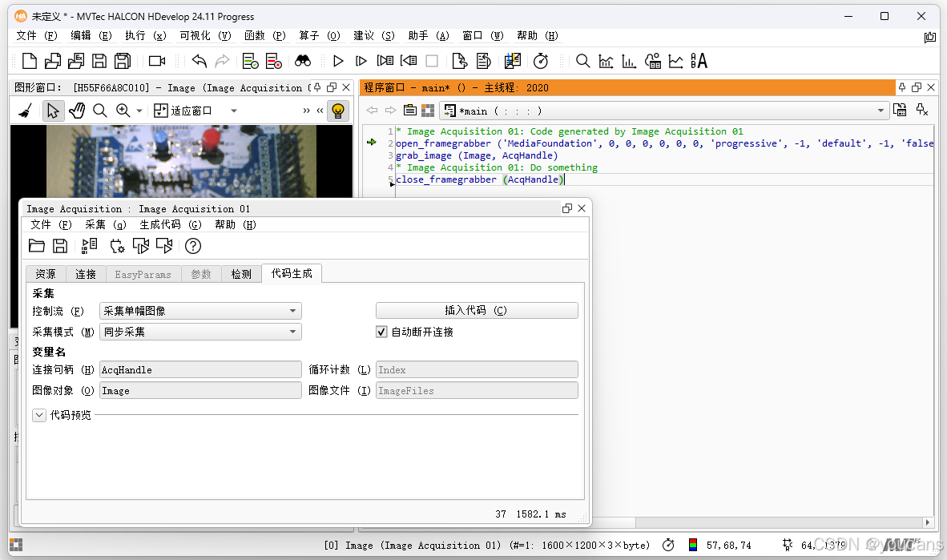
Task: Switch to the 连接 tab
Action: tap(86, 274)
